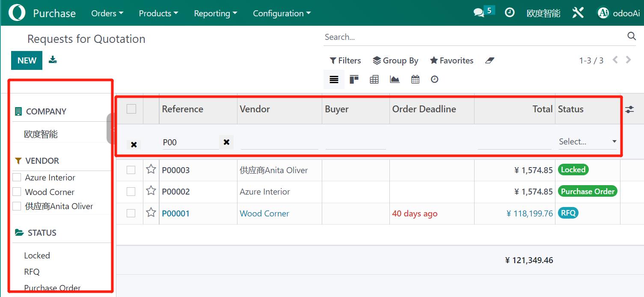Select the P00002 row checkbox
The height and width of the screenshot is (297, 644).
pos(131,192)
